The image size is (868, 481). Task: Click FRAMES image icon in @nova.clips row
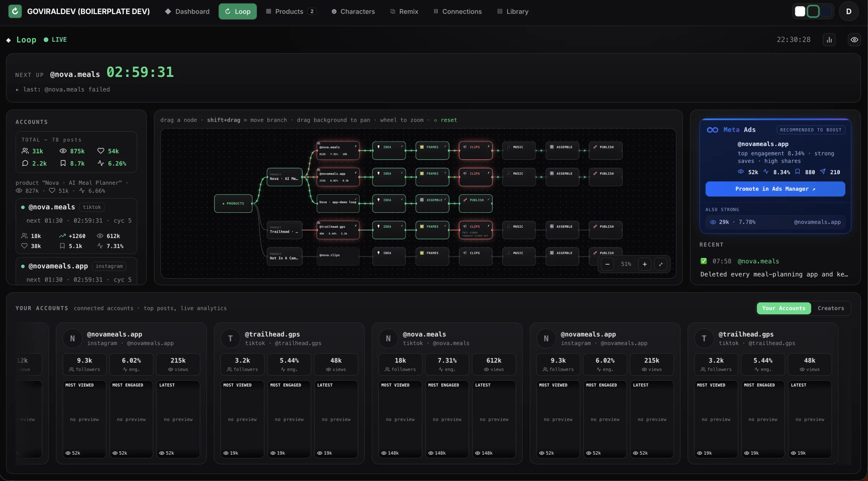pos(422,253)
